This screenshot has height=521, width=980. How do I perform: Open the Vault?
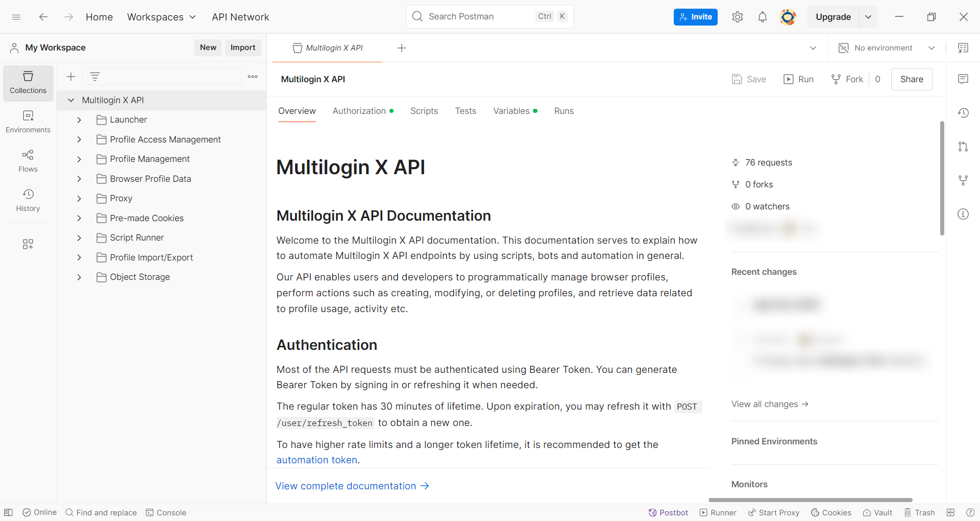877,512
